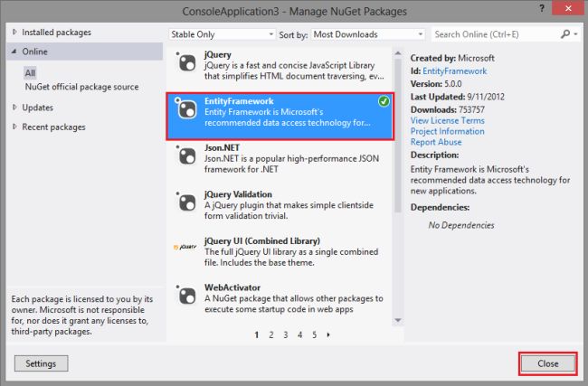Click the Created by: Microsoft text
The image size is (588, 386).
(x=452, y=58)
